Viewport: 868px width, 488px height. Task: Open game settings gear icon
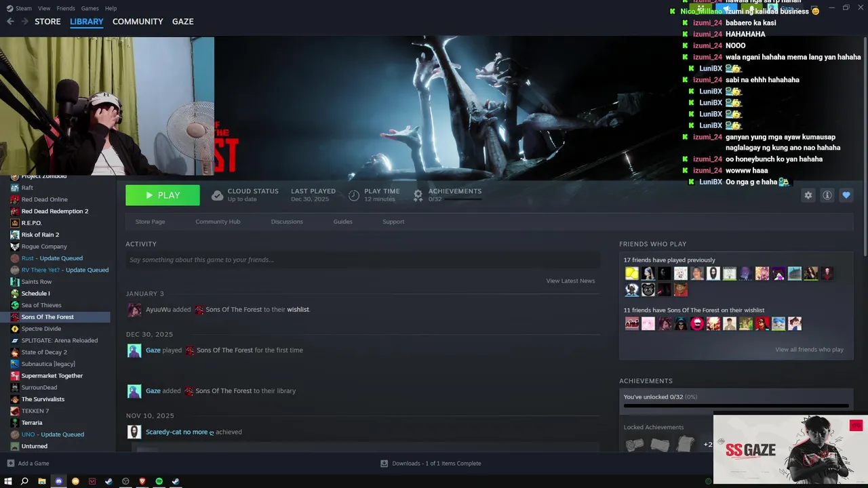tap(808, 195)
